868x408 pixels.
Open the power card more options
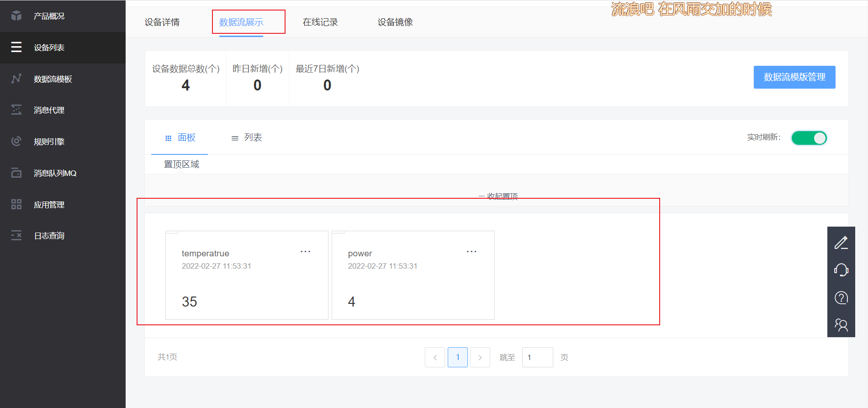pyautogui.click(x=472, y=251)
